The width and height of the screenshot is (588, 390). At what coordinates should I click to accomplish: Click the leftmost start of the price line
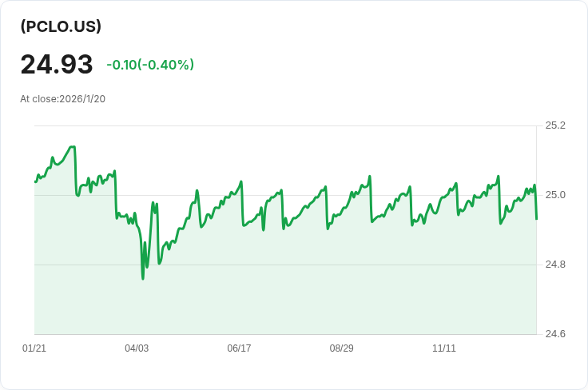(x=35, y=181)
